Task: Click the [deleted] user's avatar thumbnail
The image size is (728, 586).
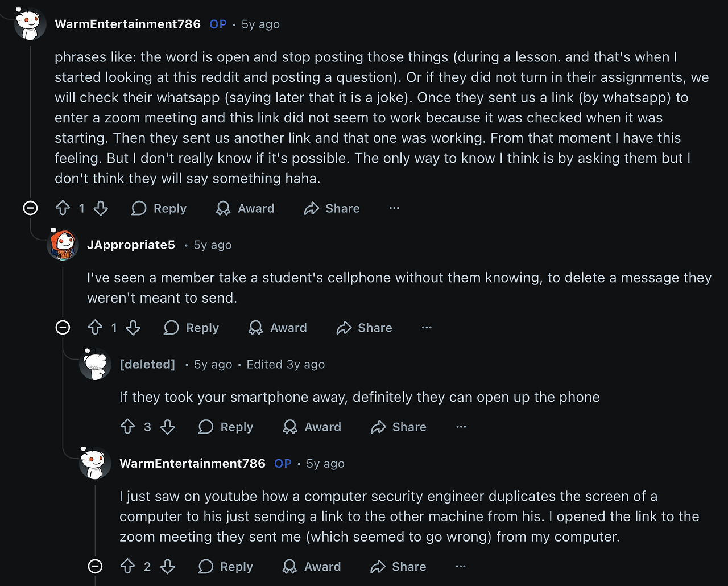Action: (95, 364)
